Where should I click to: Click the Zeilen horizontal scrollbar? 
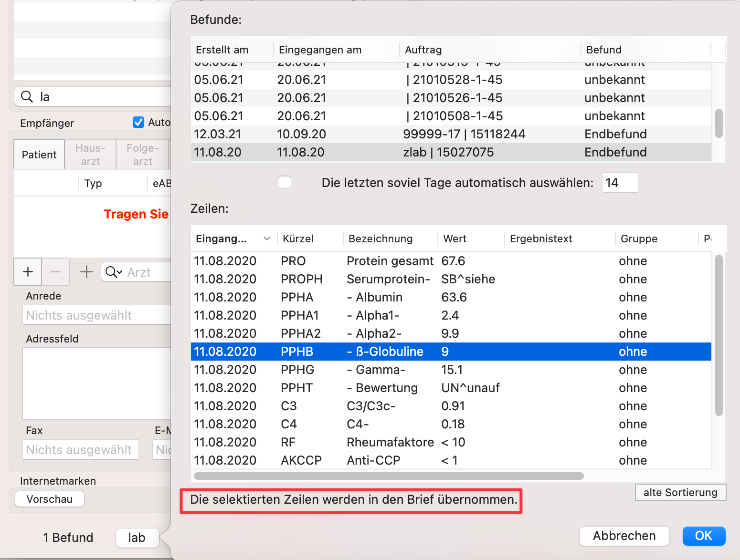coord(389,476)
